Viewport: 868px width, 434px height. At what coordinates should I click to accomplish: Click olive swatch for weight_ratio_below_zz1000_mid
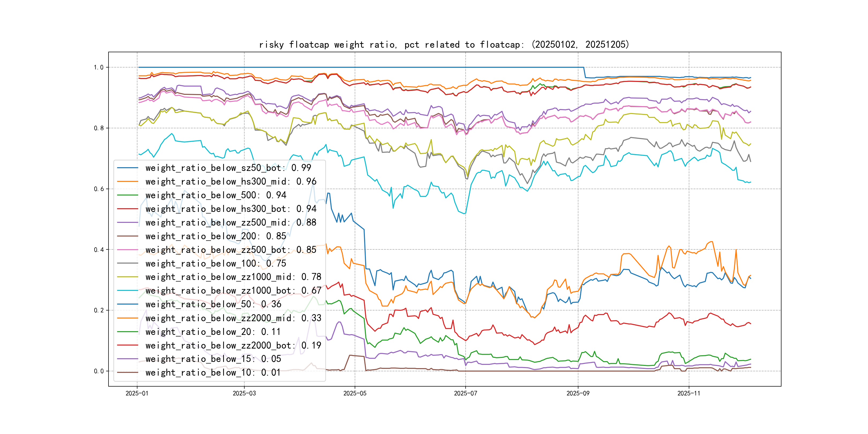click(x=127, y=277)
